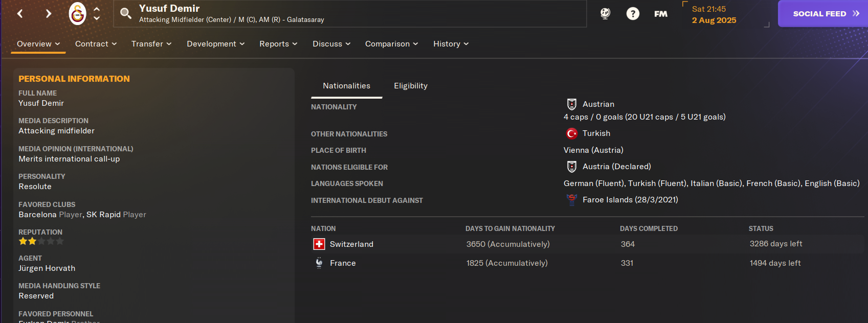Go forward with the right arrow

49,14
